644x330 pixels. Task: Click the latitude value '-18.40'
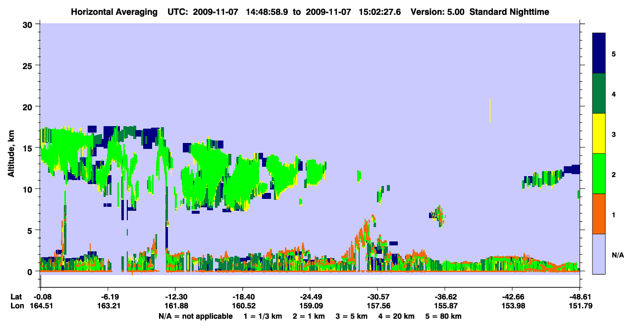coord(242,297)
